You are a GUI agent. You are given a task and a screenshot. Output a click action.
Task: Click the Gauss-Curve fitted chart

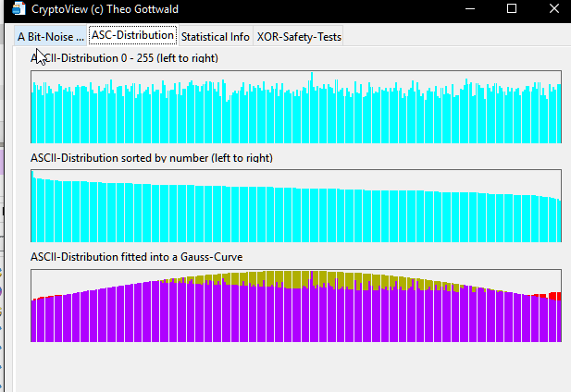pos(296,305)
